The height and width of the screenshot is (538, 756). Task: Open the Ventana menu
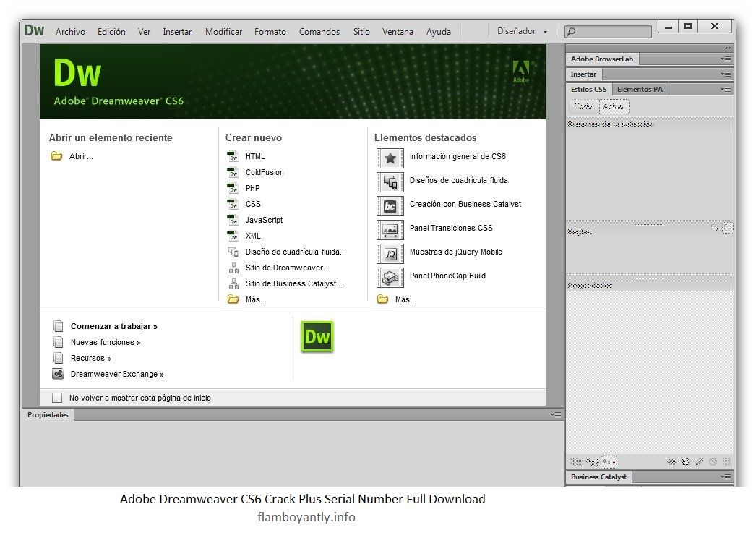[398, 31]
